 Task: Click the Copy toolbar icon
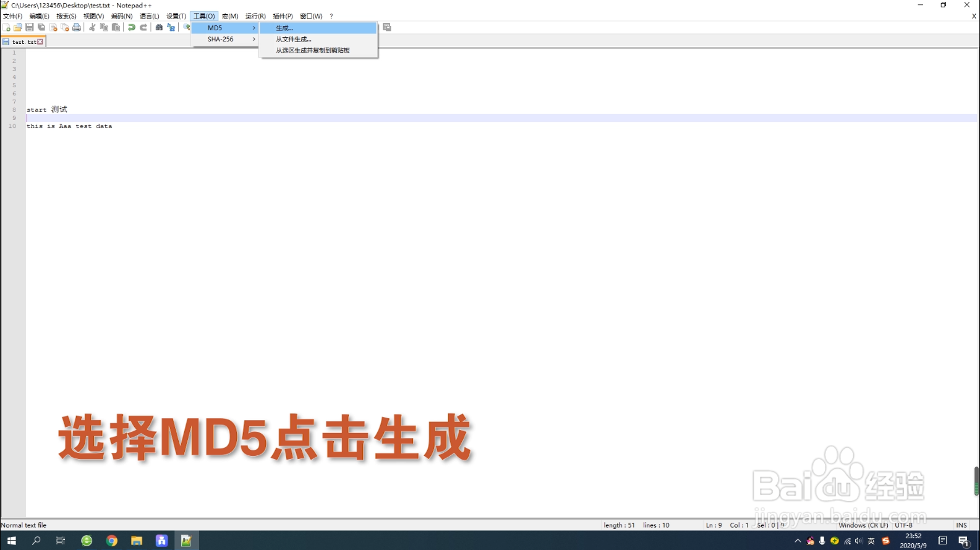pos(104,27)
